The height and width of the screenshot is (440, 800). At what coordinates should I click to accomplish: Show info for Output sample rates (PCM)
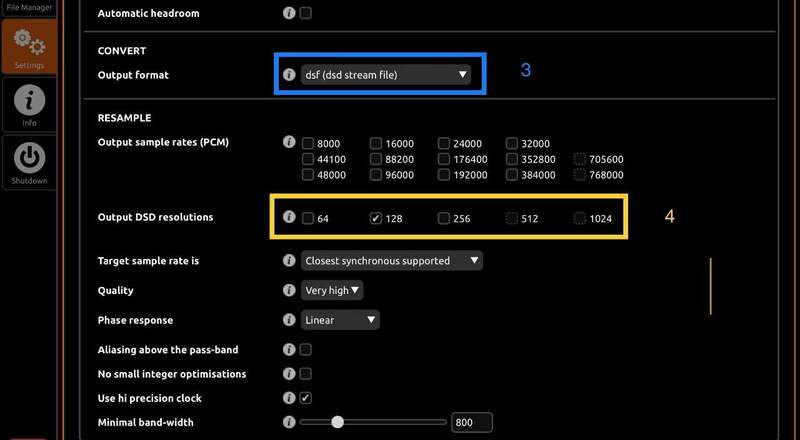289,142
